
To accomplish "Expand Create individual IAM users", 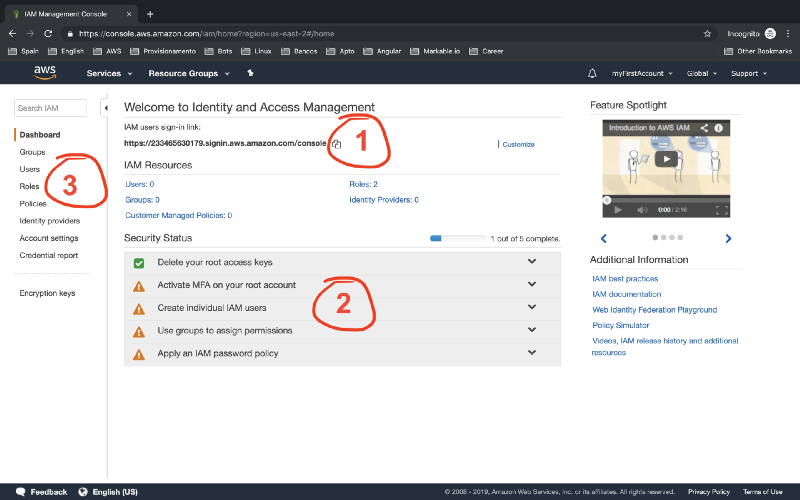I will pyautogui.click(x=532, y=307).
